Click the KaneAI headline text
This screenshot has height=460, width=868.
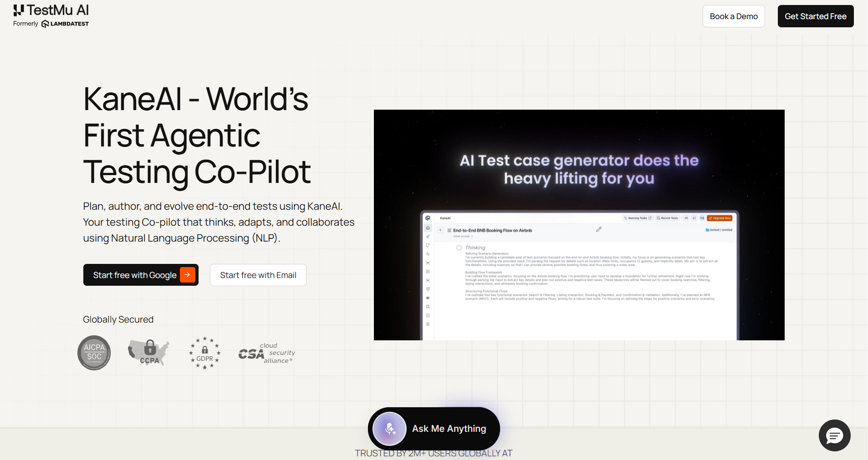tap(197, 135)
